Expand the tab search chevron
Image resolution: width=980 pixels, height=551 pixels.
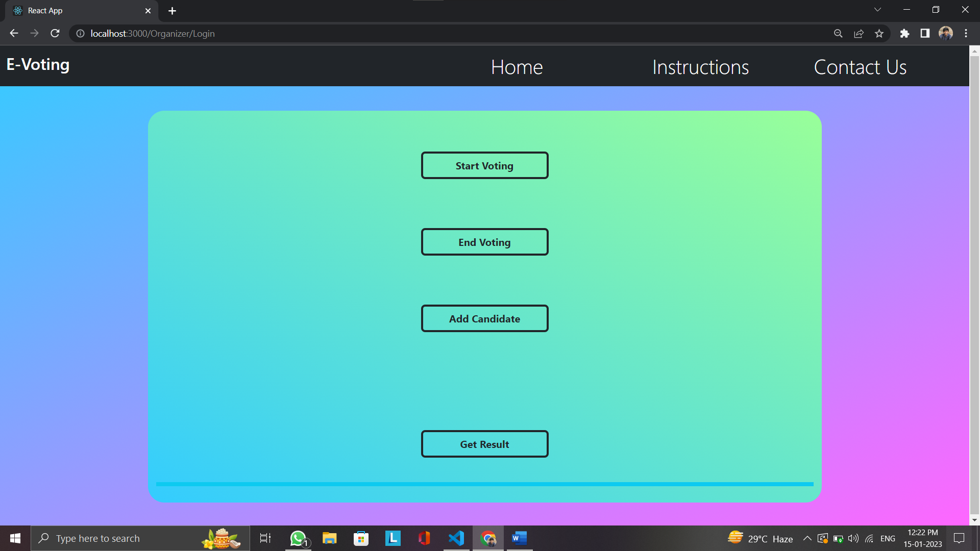coord(877,10)
